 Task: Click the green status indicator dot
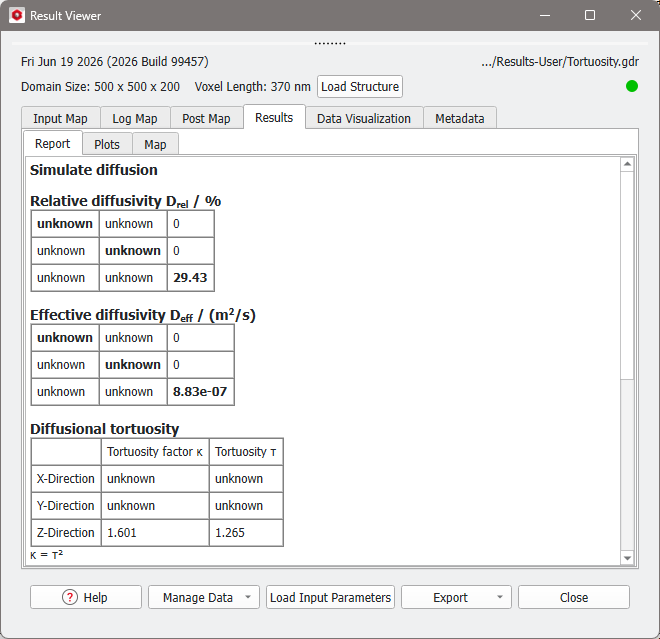[631, 86]
